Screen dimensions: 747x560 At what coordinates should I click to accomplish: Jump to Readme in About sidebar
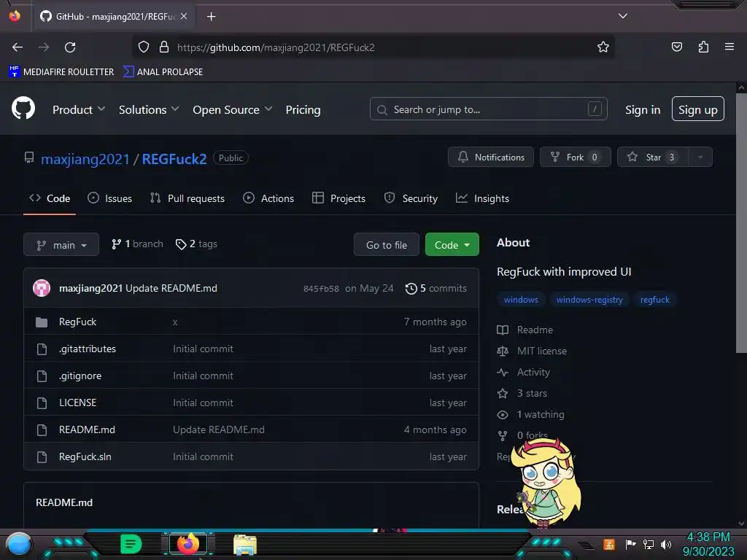pos(525,330)
